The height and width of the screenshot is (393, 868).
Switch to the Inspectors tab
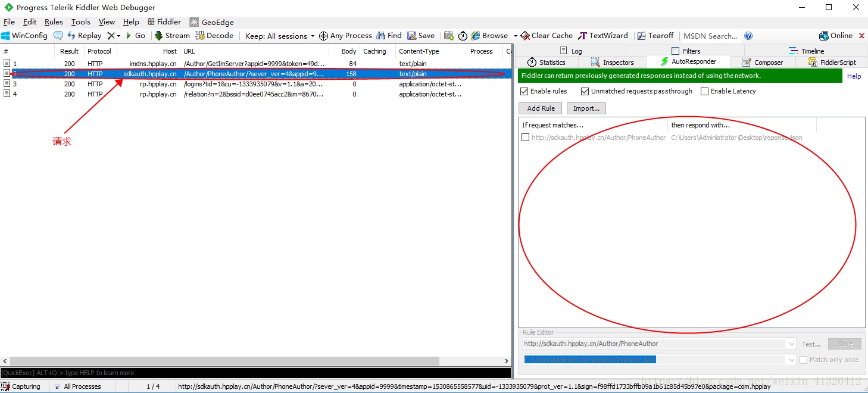coord(612,62)
